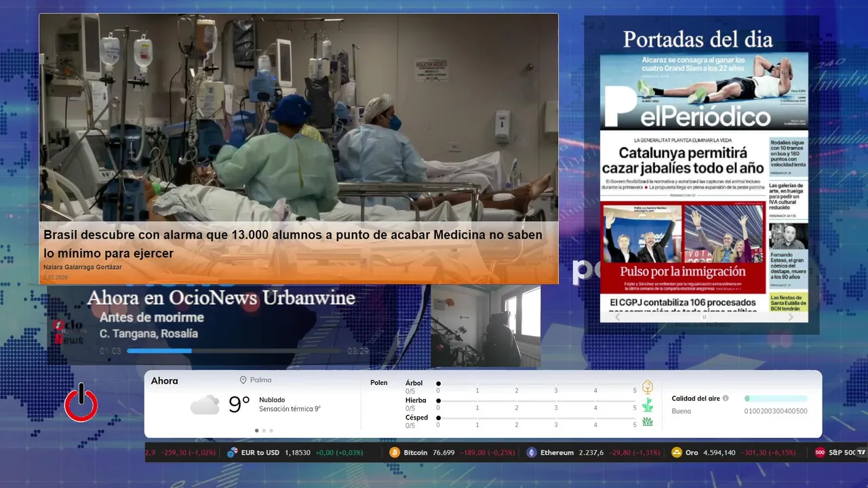
Task: Click the OcioNews logo beside the song title
Action: 68,333
